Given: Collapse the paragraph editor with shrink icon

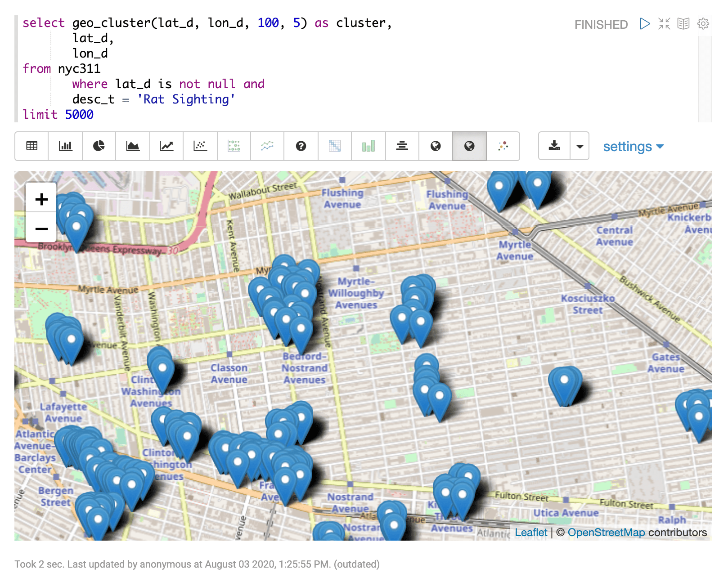Looking at the screenshot, I should 663,24.
